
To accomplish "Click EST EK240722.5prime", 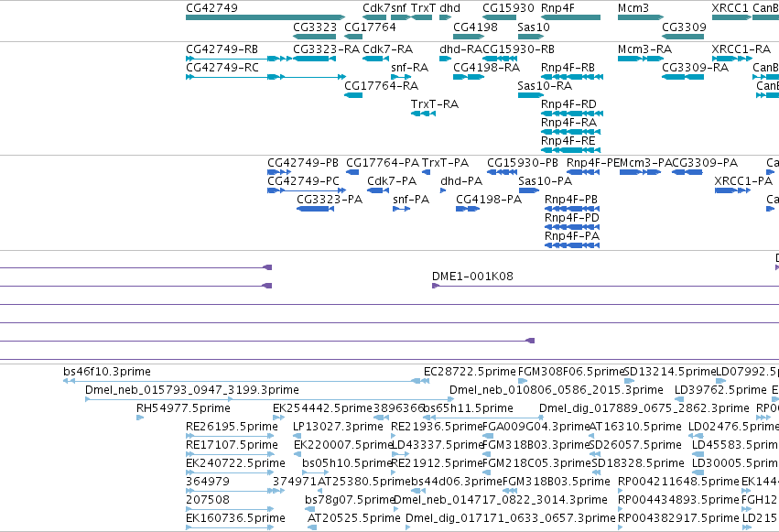I will 235,464.
